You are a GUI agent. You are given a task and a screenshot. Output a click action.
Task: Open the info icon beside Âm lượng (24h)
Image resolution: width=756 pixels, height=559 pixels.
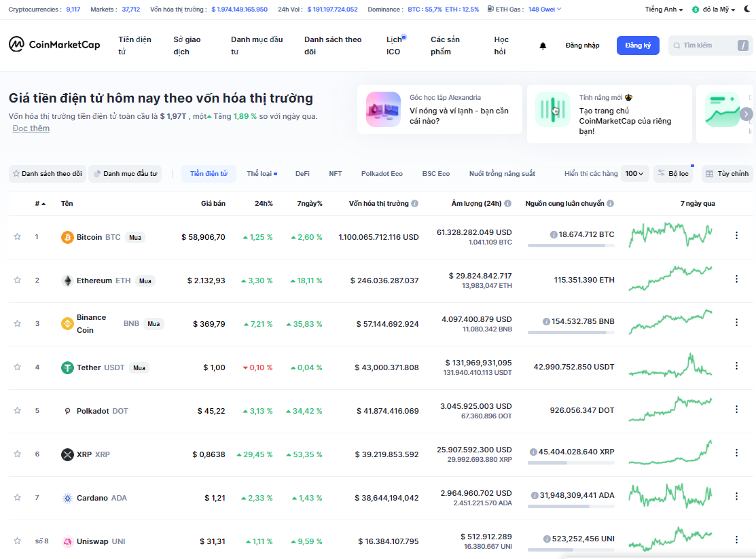tap(507, 204)
